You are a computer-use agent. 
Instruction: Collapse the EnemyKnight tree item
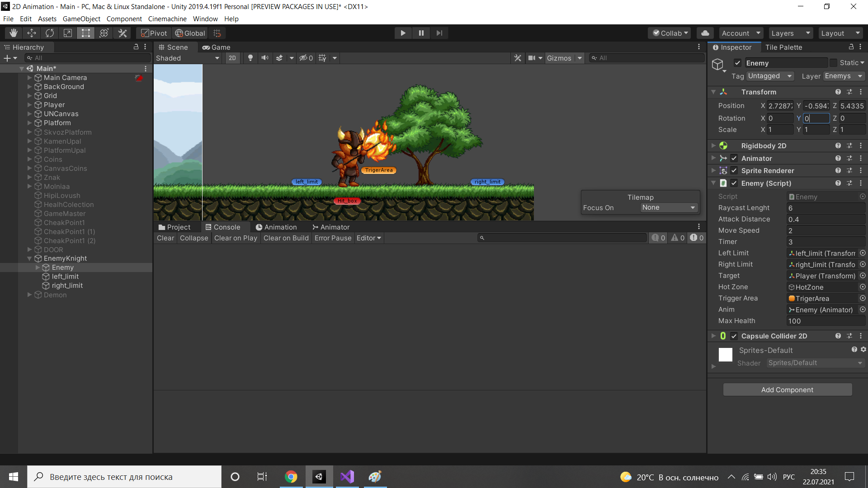coord(29,258)
